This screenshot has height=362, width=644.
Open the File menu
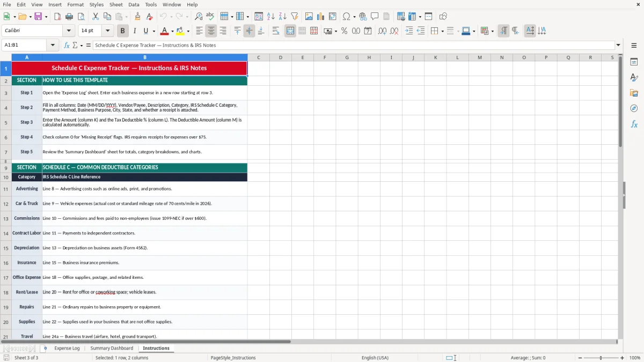pos(7,4)
